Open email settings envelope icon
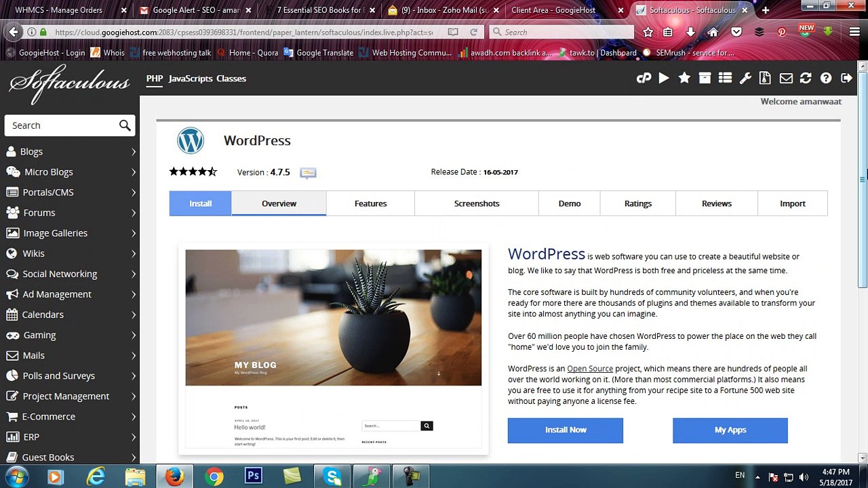The image size is (868, 488). (x=786, y=79)
